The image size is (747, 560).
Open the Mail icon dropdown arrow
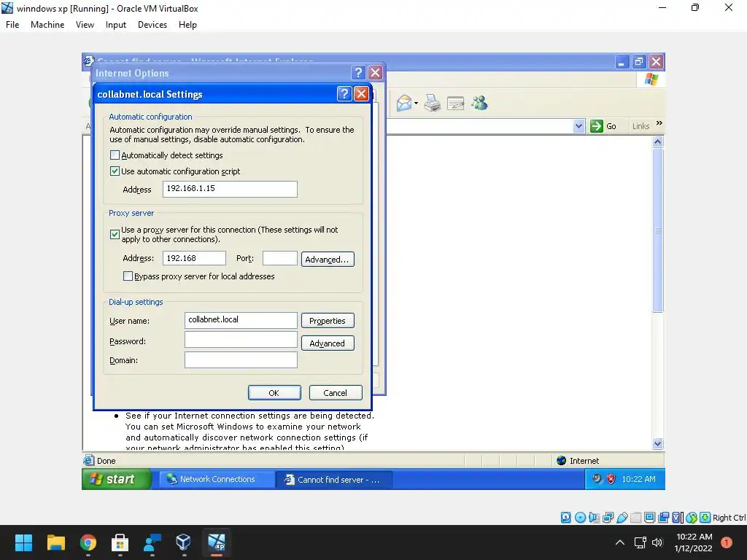coord(416,104)
